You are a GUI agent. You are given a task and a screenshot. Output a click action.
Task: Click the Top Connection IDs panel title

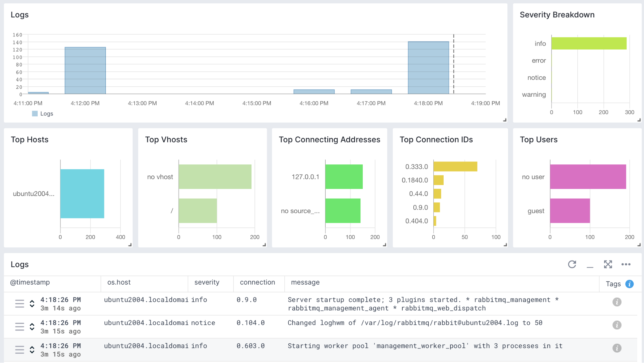[x=436, y=140]
